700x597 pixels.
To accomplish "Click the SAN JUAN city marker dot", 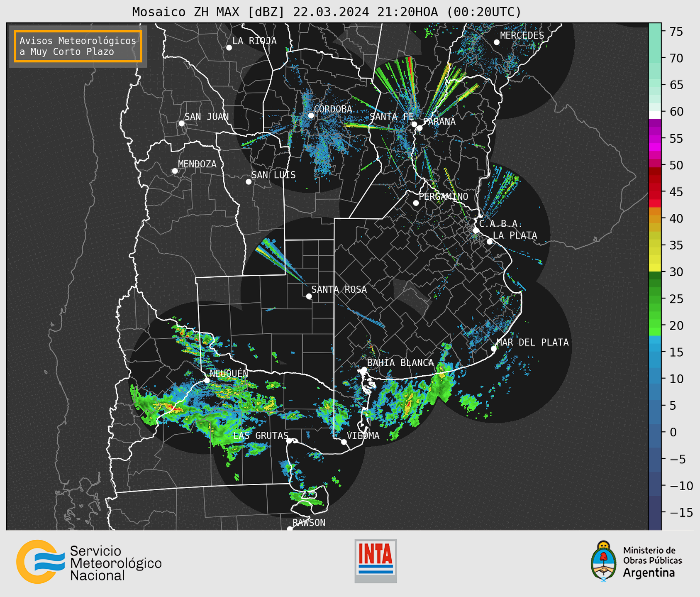I will pos(181,123).
